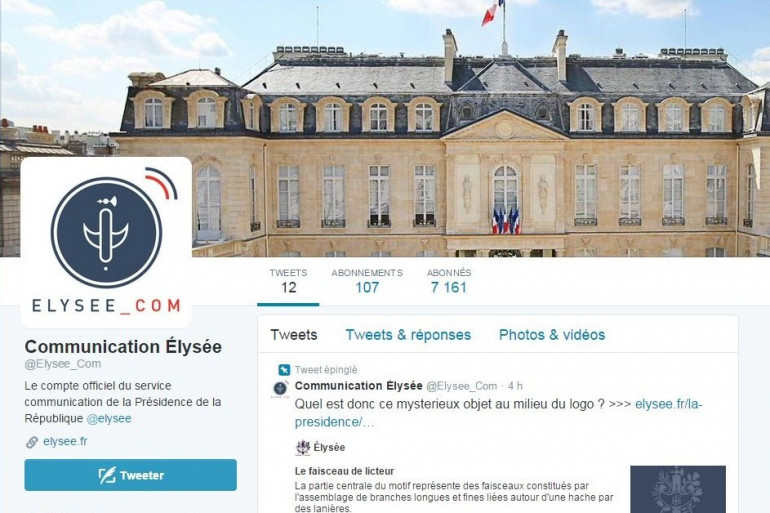Click the small avatar beside the pinned tweet
The image size is (770, 513).
coord(280,389)
